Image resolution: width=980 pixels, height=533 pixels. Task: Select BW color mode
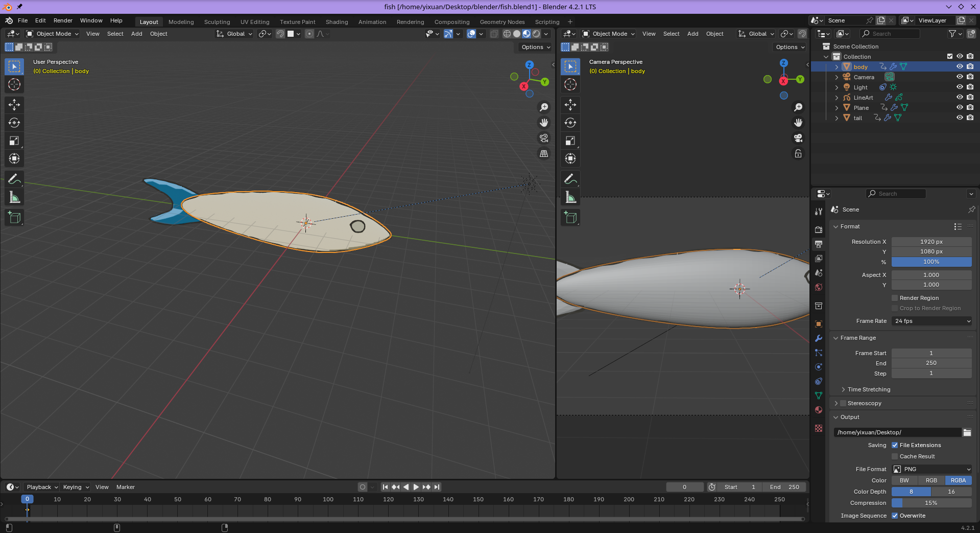pyautogui.click(x=904, y=480)
